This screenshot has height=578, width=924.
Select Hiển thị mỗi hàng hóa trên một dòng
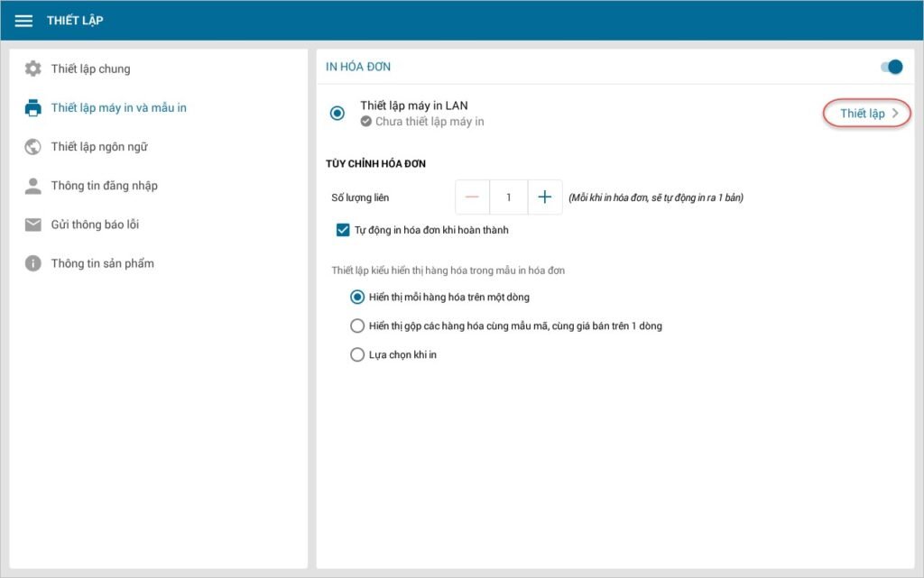point(357,297)
